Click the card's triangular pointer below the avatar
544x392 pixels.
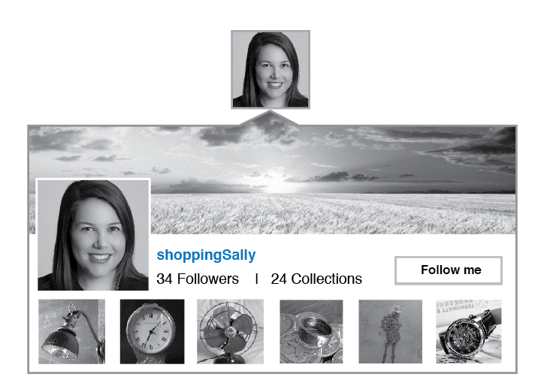(x=270, y=118)
